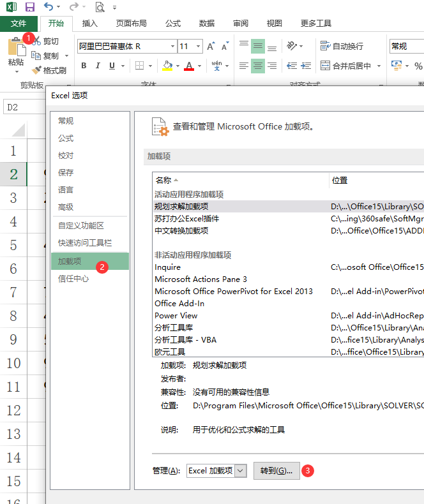Click the select-all corner triangle
Image resolution: width=424 pixels, height=504 pixels.
pos(18,130)
